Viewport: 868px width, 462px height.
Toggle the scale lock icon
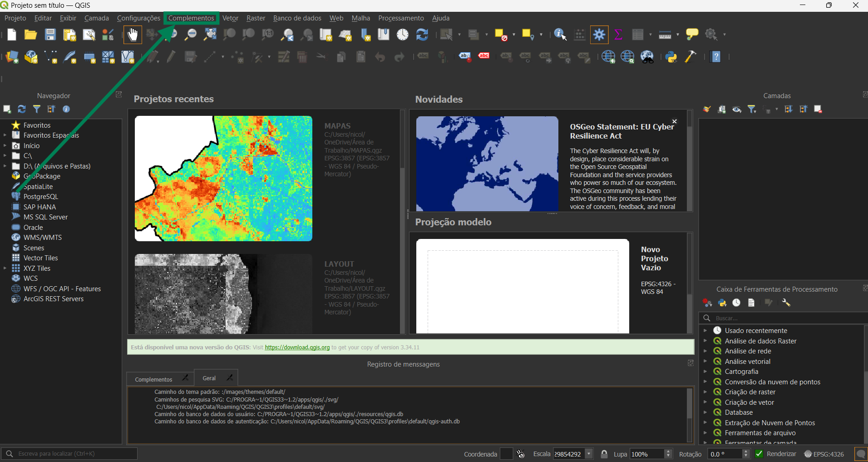click(604, 454)
